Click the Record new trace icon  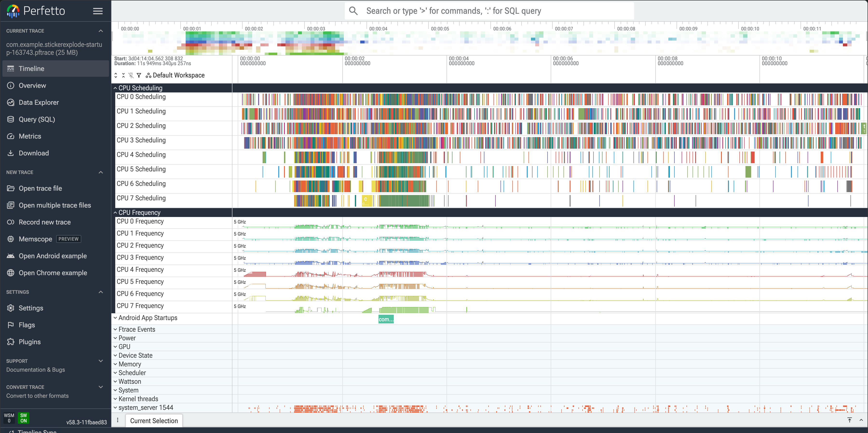tap(11, 222)
